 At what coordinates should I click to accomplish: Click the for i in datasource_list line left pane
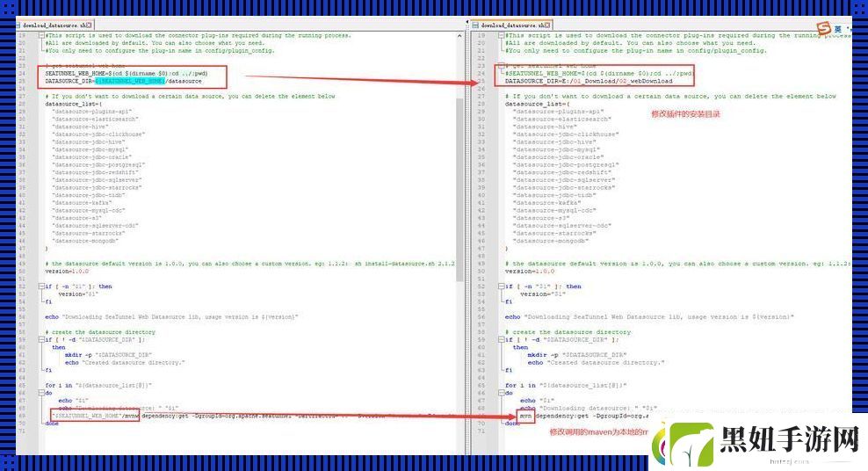(98, 385)
